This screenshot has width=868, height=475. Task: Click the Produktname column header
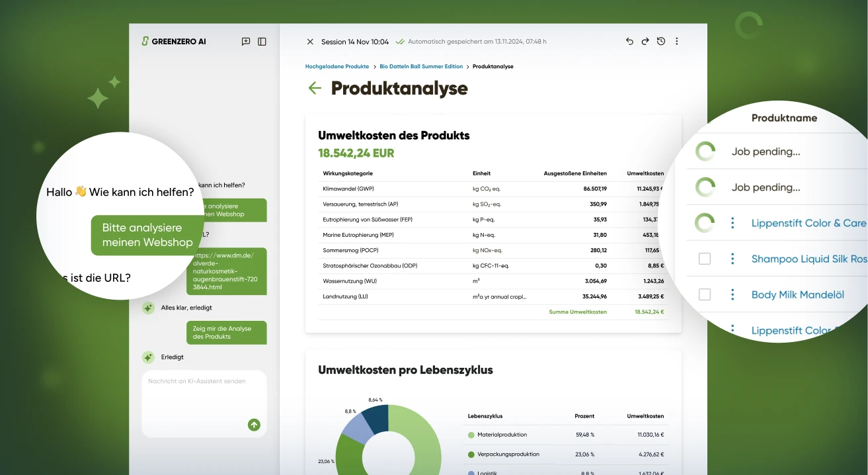[x=784, y=118]
